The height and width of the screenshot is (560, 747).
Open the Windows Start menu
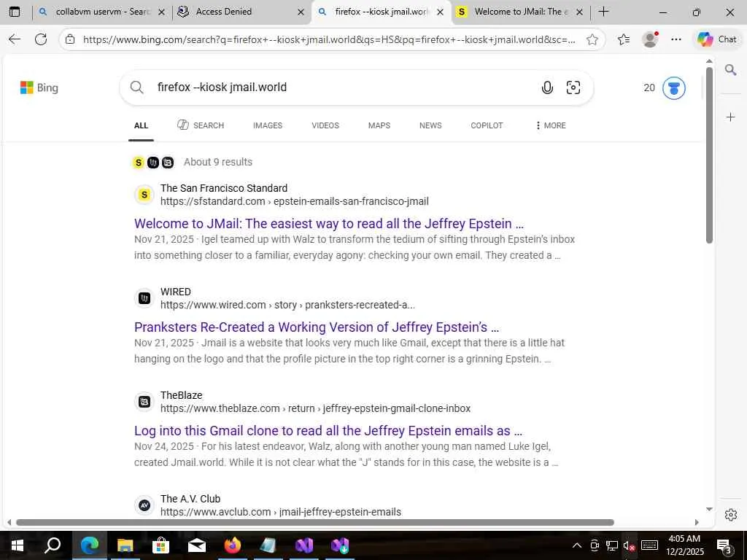click(18, 545)
